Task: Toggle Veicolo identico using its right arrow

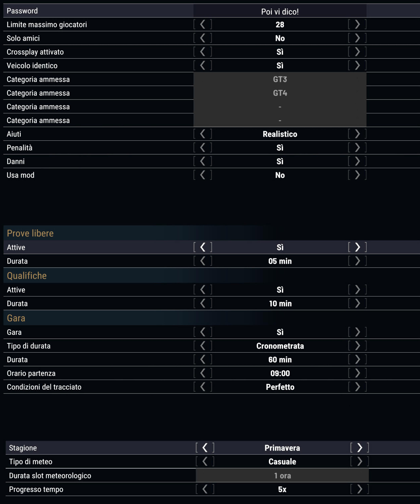Action: coord(357,65)
